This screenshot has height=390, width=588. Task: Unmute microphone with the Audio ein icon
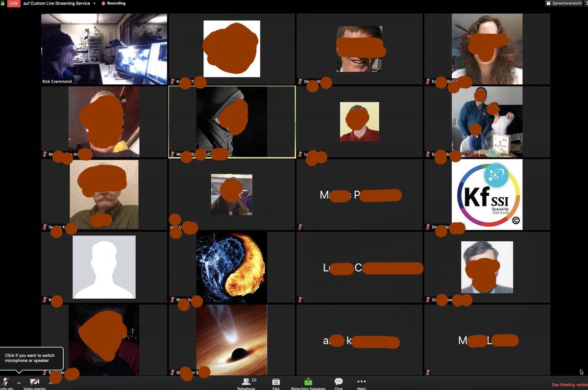[5, 382]
